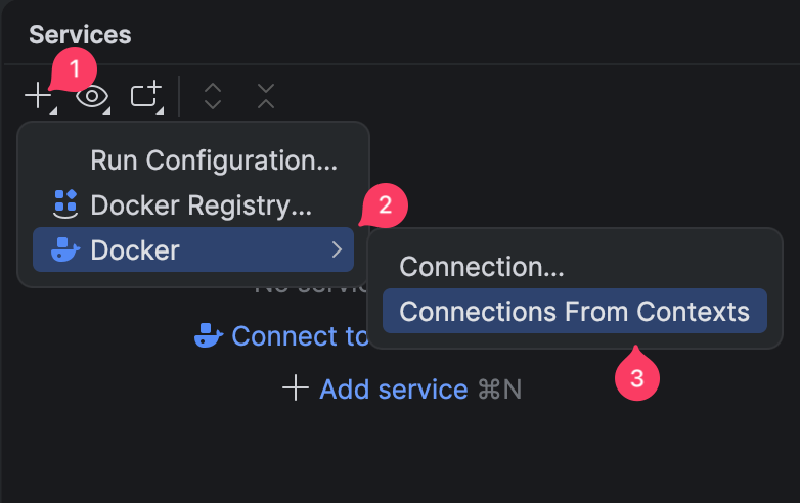Choose the Run Configuration... menu entry
Viewport: 800px width, 503px height.
click(x=214, y=160)
